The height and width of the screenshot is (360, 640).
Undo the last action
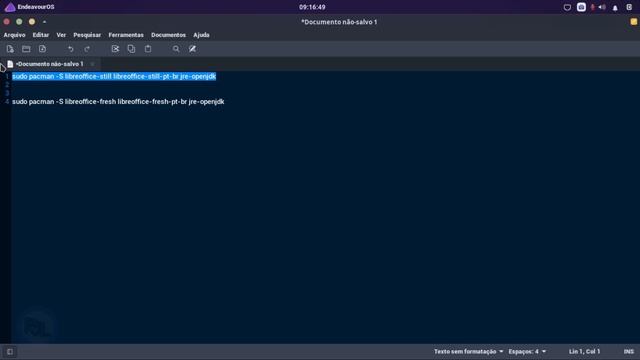(x=71, y=49)
